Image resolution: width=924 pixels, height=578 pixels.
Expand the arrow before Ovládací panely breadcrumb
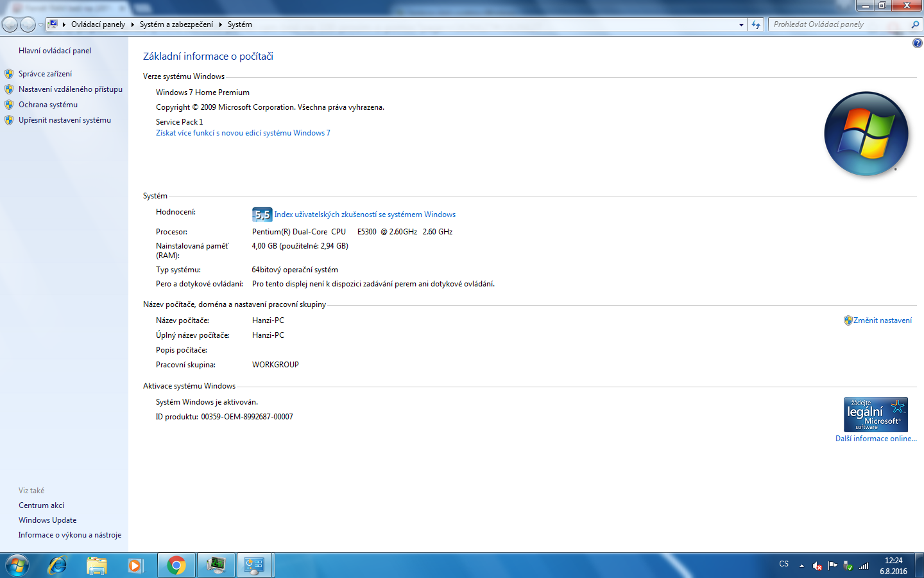click(x=64, y=24)
